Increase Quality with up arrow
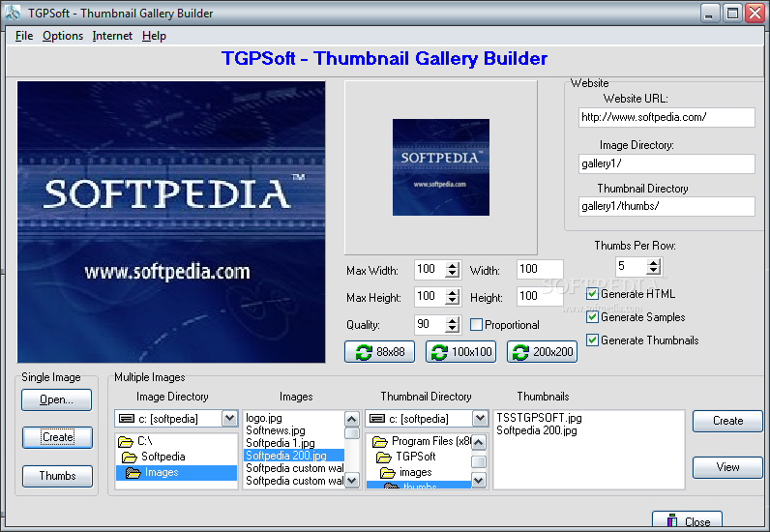The height and width of the screenshot is (532, 770). pos(453,320)
